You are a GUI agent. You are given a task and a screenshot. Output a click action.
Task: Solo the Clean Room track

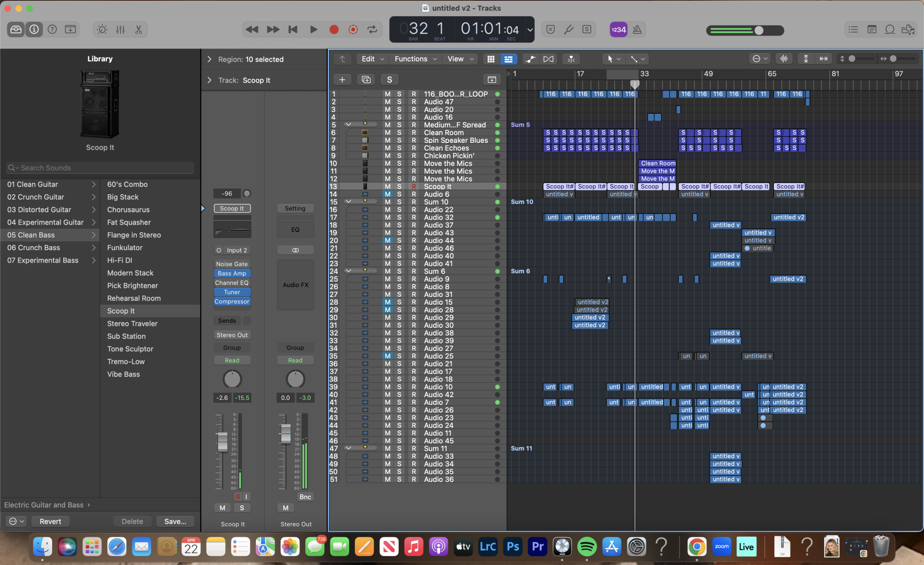(399, 132)
